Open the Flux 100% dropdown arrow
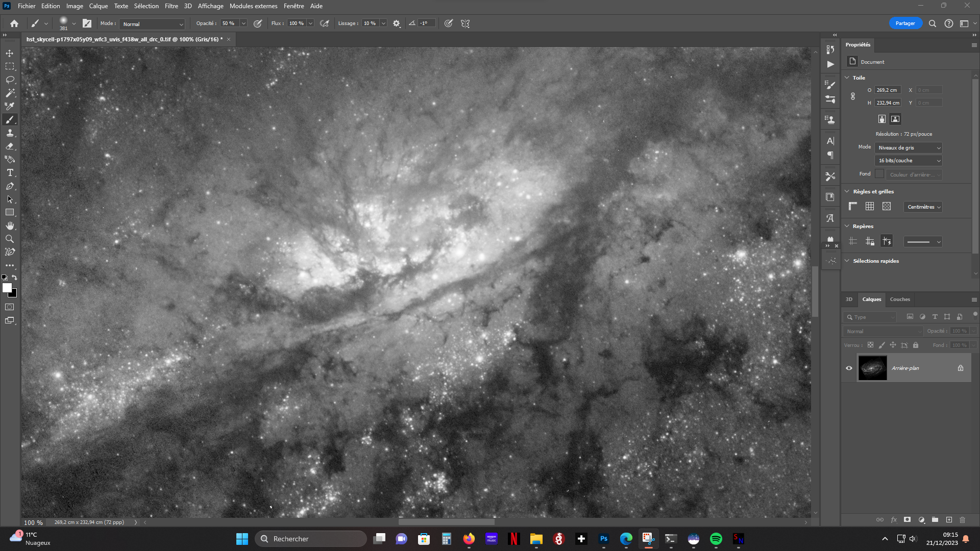The image size is (980, 551). tap(310, 23)
